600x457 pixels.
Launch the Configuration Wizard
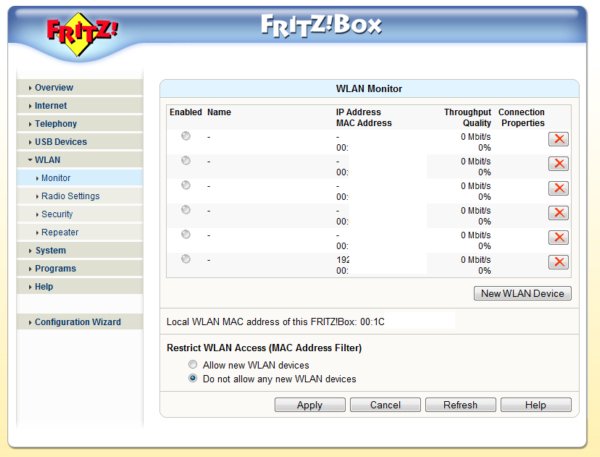pos(77,322)
